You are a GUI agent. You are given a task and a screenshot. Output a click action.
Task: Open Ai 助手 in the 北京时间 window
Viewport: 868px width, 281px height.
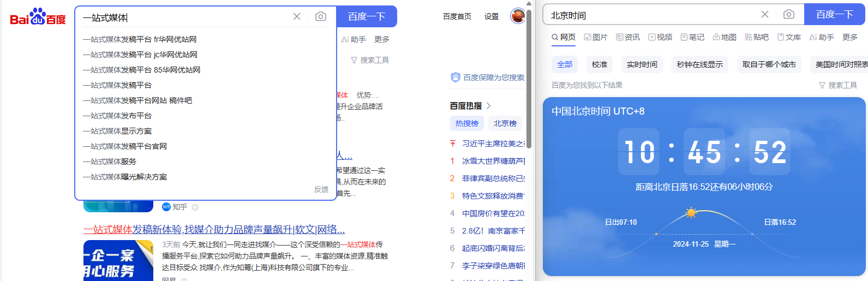tap(822, 37)
